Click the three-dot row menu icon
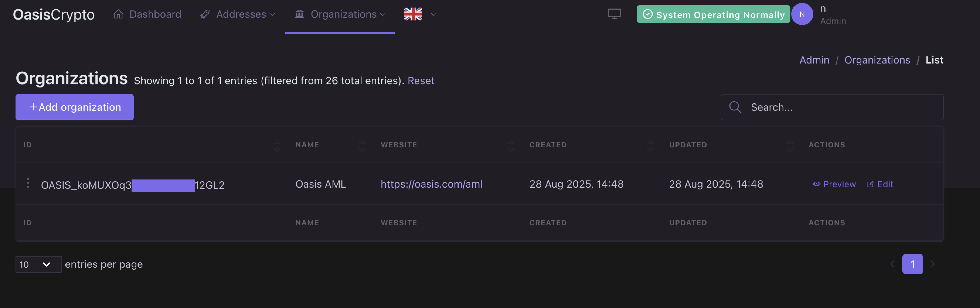Image resolution: width=980 pixels, height=308 pixels. point(28,183)
